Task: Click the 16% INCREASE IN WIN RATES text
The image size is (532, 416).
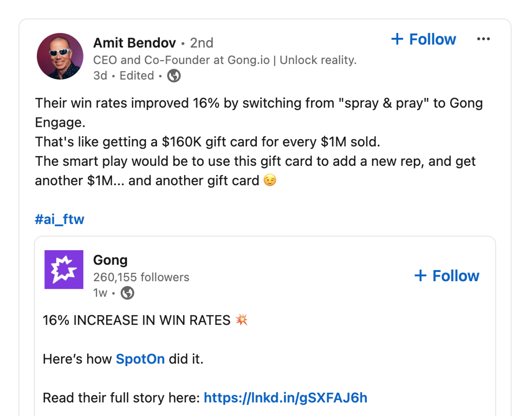Action: [x=137, y=320]
